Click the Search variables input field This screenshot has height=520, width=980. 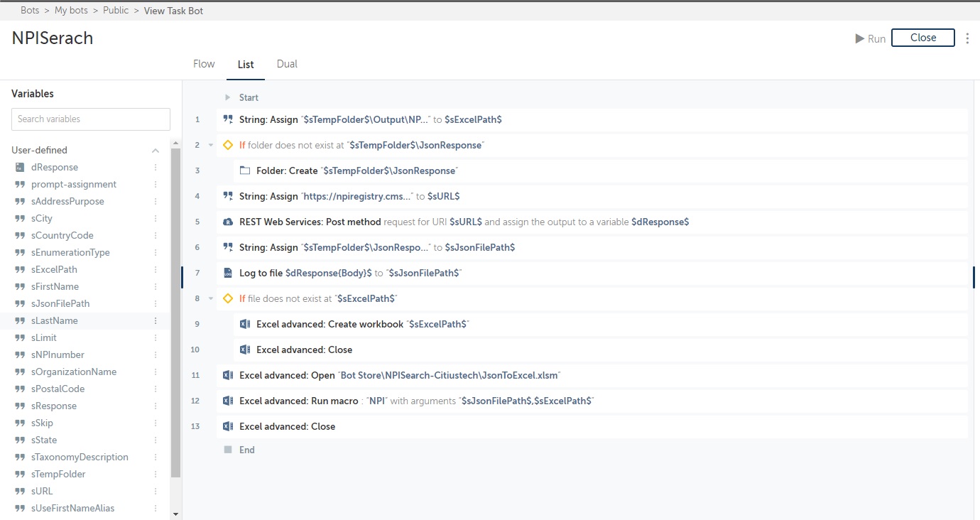point(91,119)
